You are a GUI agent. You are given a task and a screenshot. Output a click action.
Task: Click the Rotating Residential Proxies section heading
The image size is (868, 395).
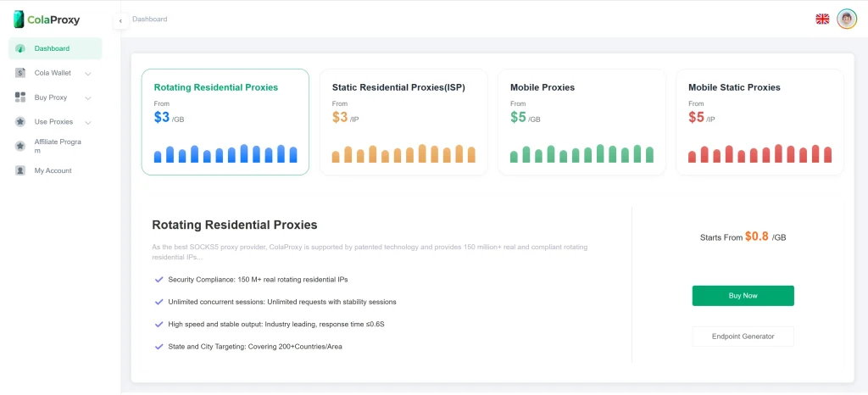pyautogui.click(x=235, y=225)
